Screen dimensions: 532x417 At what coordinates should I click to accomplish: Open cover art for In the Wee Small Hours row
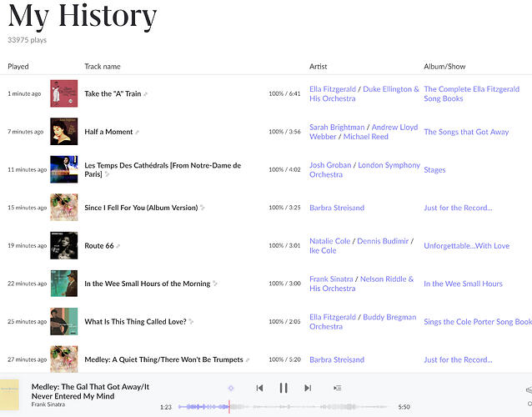click(63, 284)
